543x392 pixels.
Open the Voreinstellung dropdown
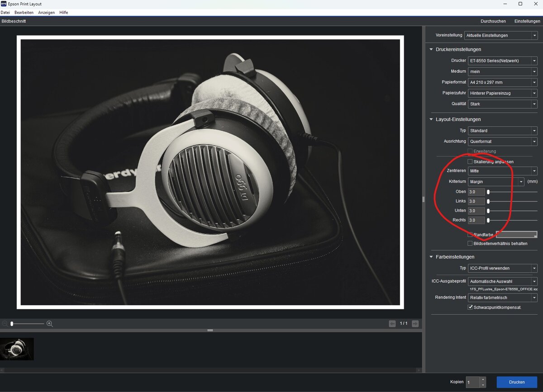tap(500, 35)
